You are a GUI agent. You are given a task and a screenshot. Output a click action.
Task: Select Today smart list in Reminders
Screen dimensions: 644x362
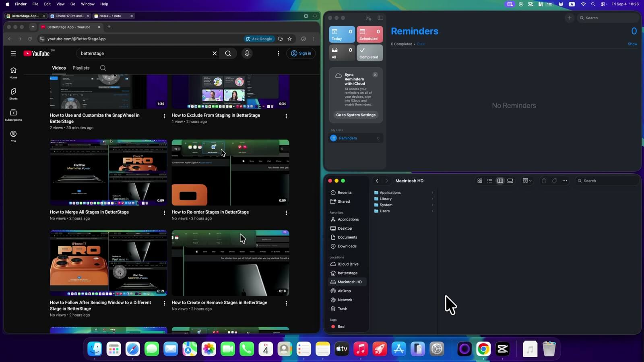pyautogui.click(x=342, y=34)
